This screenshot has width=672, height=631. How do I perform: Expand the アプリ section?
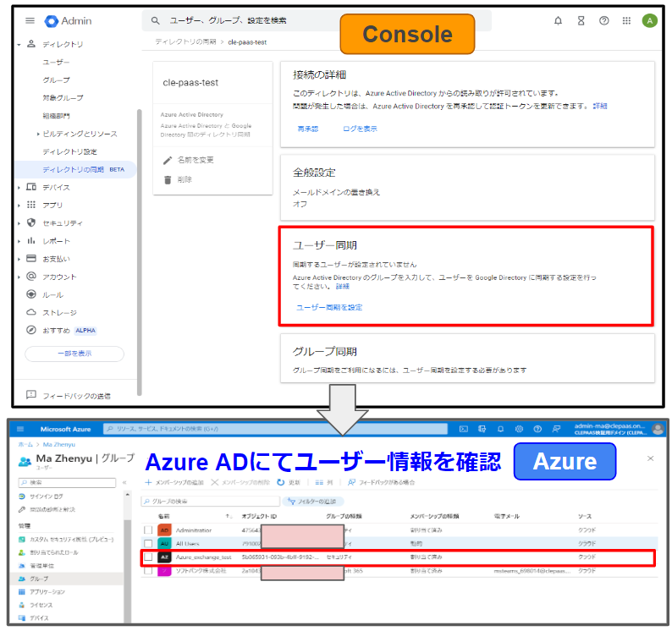19,206
